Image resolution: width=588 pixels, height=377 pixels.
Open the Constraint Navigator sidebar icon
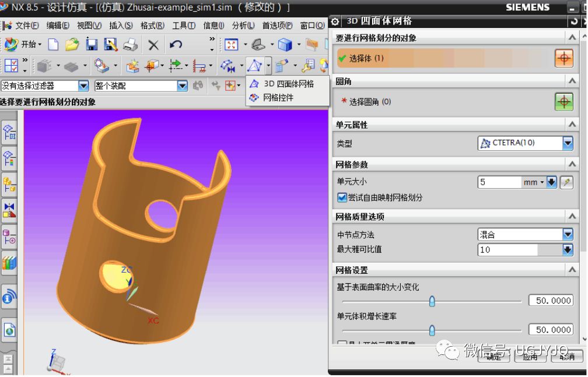click(9, 209)
